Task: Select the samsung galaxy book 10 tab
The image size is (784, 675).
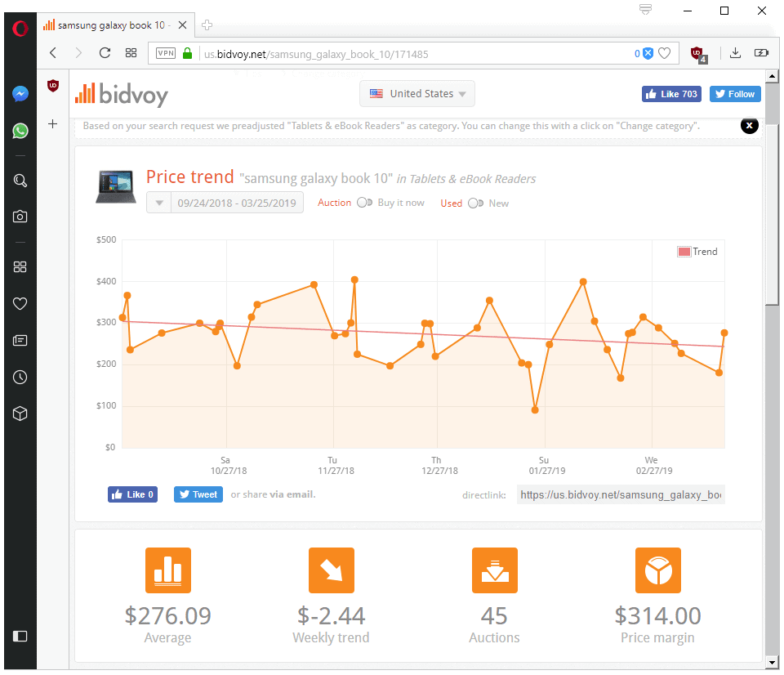Action: coord(112,25)
